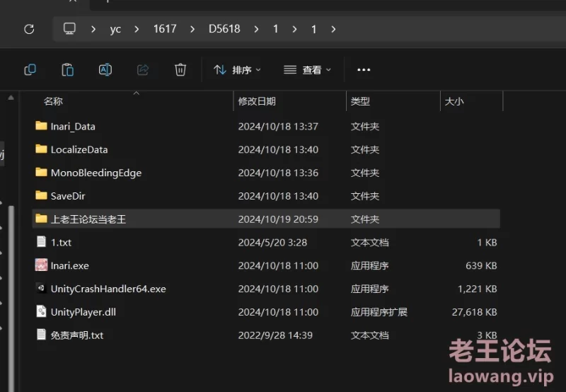The height and width of the screenshot is (392, 566).
Task: Select the 免责声明.txt document icon
Action: point(41,335)
